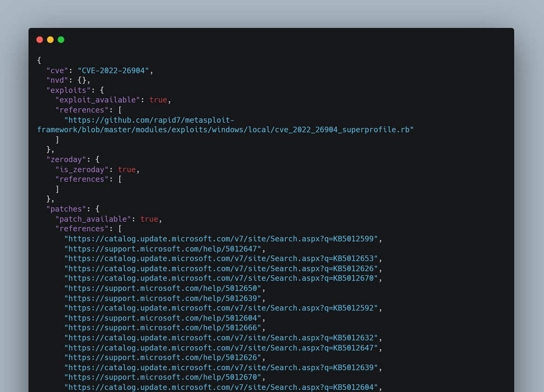
Task: Open support.microsoft.com/help/5012639 link
Action: click(x=163, y=298)
